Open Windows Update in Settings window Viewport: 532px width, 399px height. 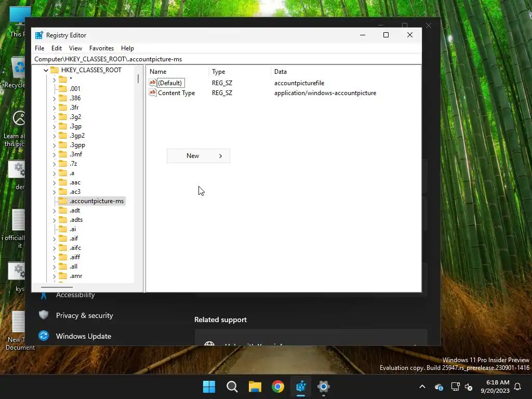pyautogui.click(x=84, y=336)
